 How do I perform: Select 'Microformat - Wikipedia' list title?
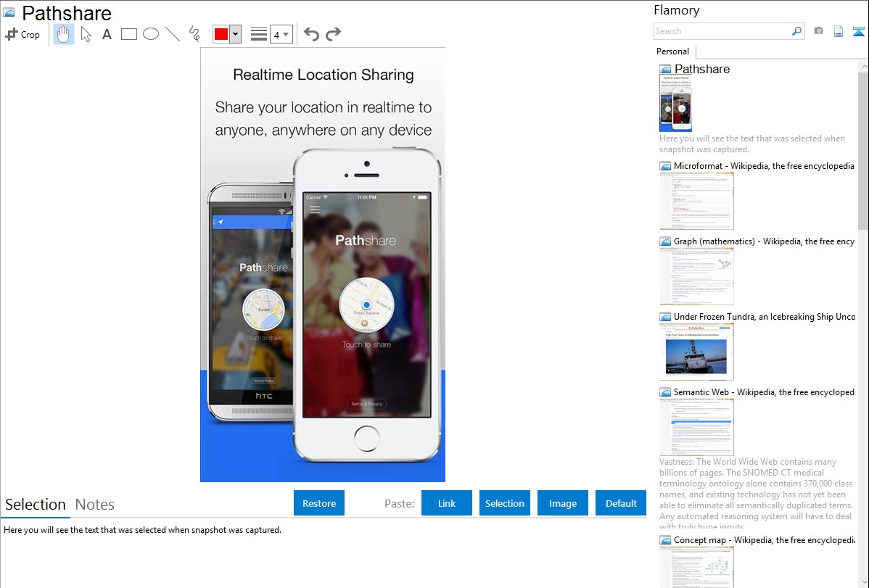click(x=765, y=166)
